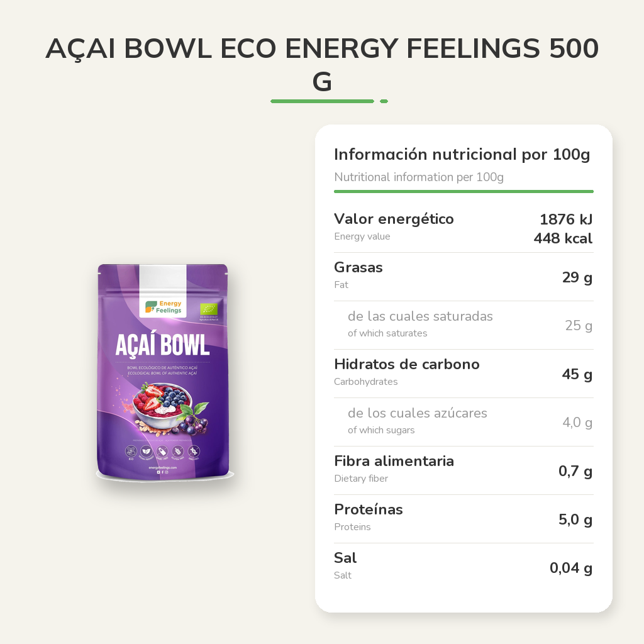This screenshot has width=644, height=644.
Task: Click the Dairy Free bottle icon
Action: [x=163, y=451]
